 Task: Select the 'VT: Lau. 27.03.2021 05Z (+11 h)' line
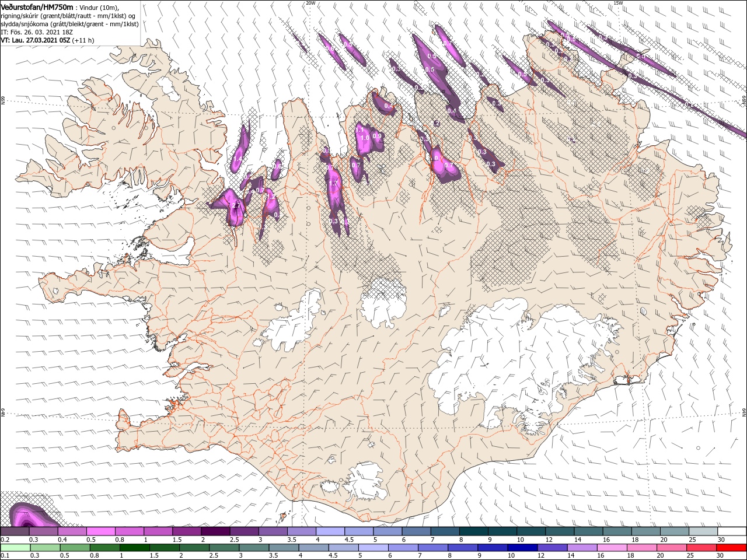(x=47, y=40)
